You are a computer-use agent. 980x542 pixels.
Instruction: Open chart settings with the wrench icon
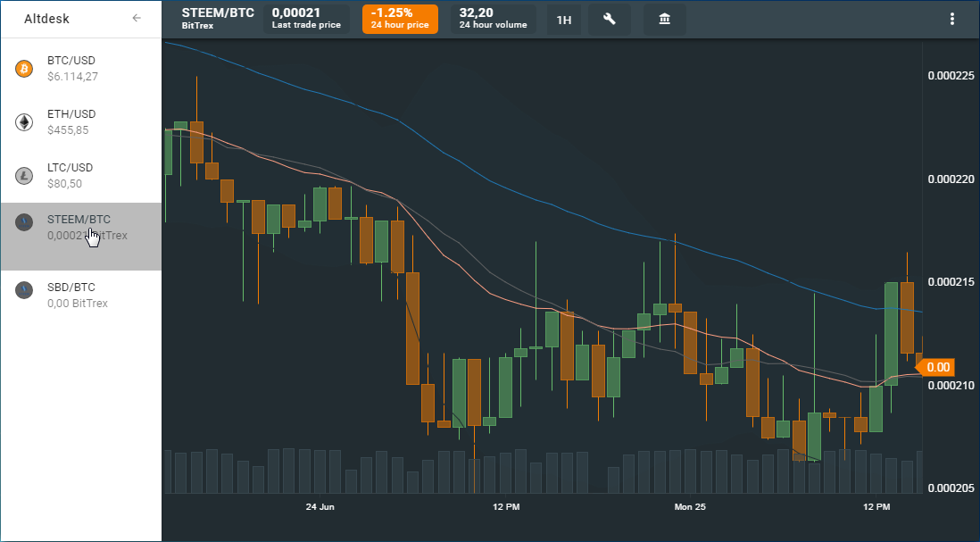point(610,20)
